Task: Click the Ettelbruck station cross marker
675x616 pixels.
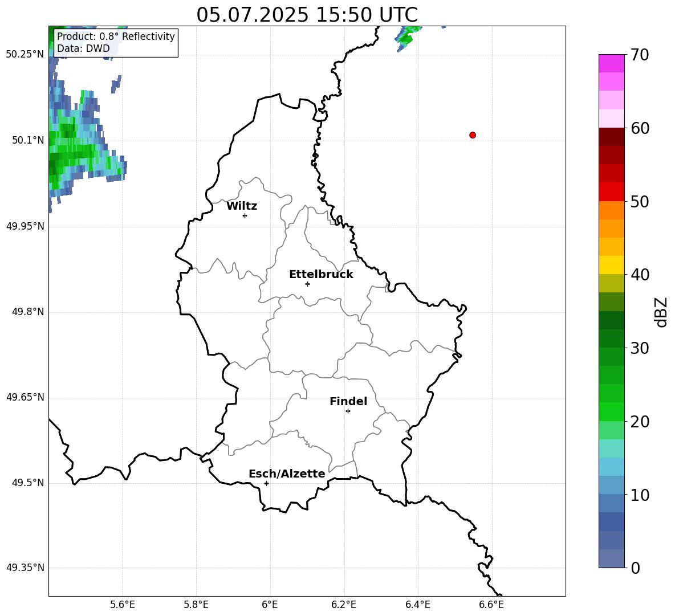Action: [307, 284]
